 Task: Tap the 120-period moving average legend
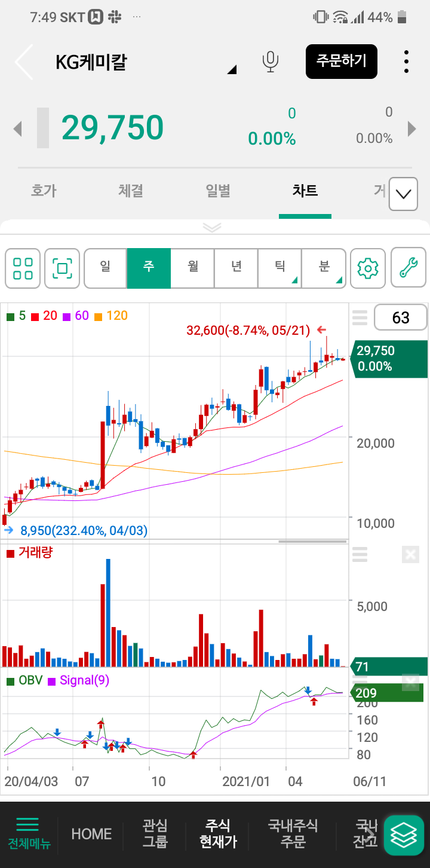[x=112, y=316]
